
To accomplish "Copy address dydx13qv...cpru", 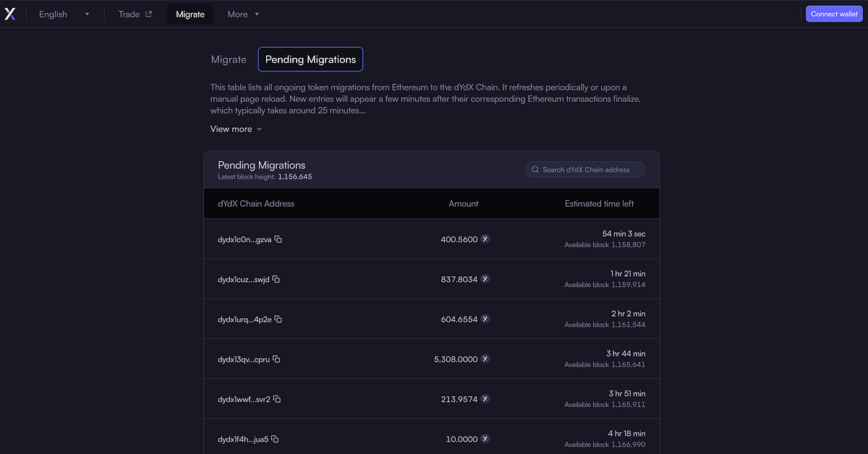I will (276, 359).
